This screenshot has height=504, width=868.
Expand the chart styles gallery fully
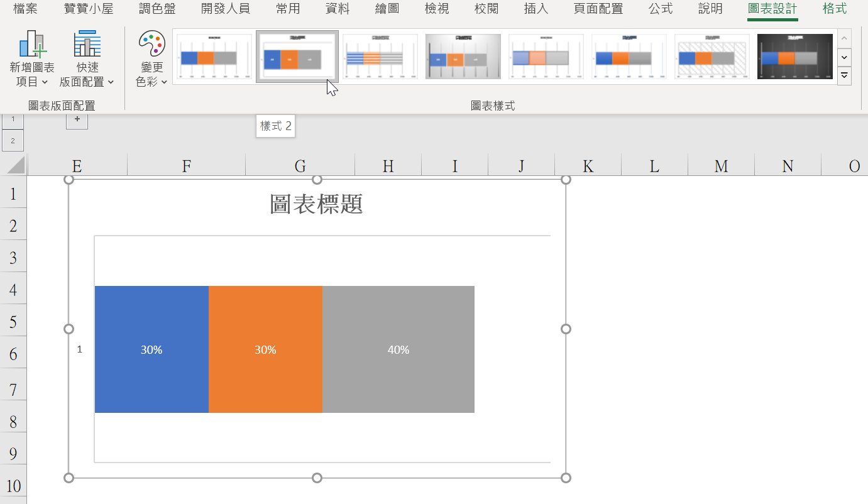point(845,75)
